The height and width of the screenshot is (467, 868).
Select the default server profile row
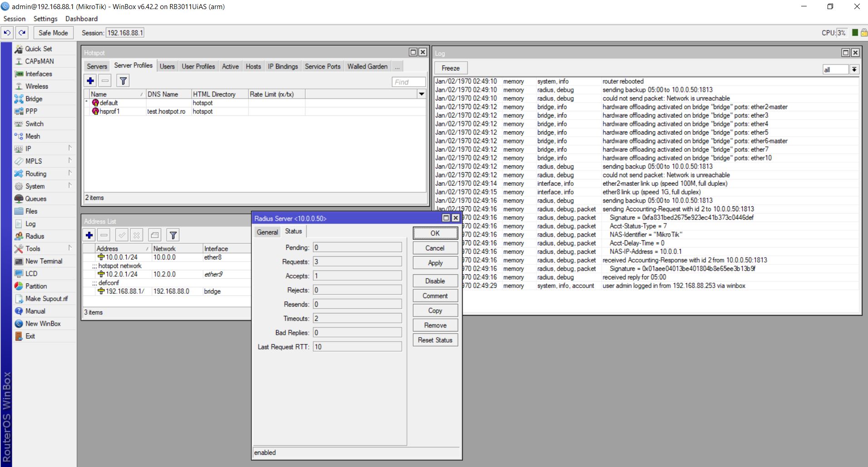pyautogui.click(x=255, y=103)
